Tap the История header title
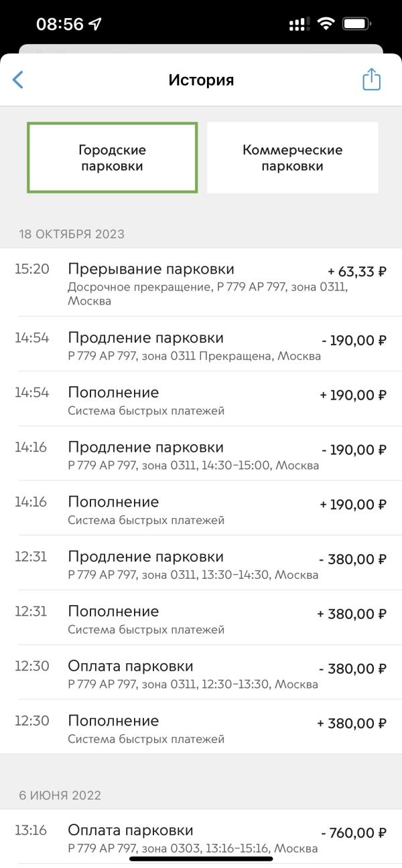 coord(201,80)
